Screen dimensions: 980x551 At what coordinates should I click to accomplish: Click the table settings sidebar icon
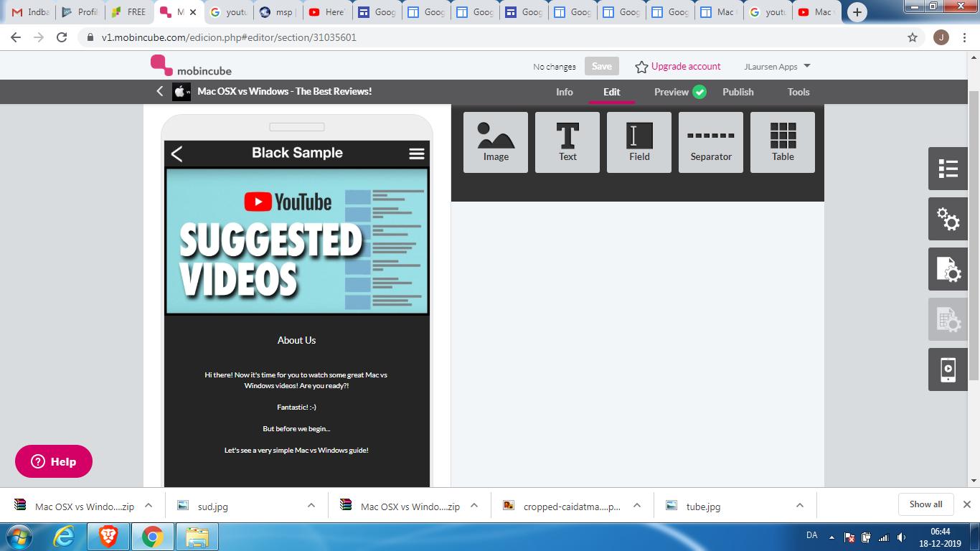click(948, 319)
